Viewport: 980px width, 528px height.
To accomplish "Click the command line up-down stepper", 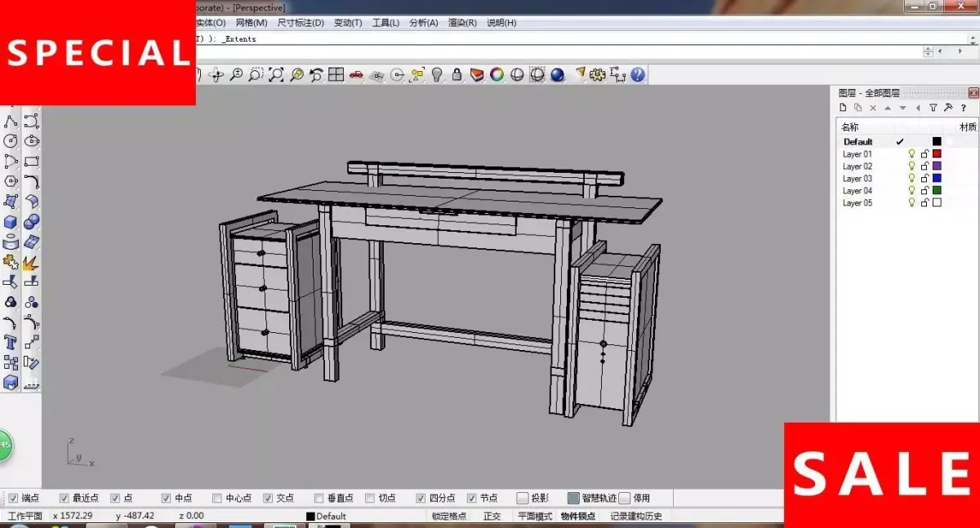I will coord(928,51).
